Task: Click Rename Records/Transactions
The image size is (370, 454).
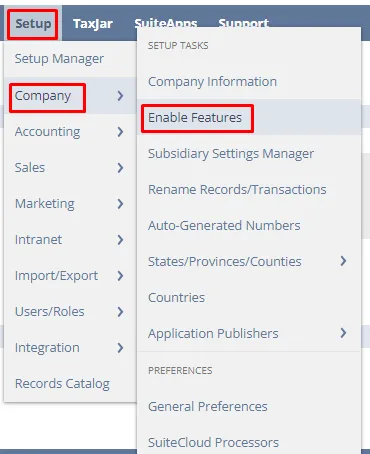Action: [x=237, y=190]
